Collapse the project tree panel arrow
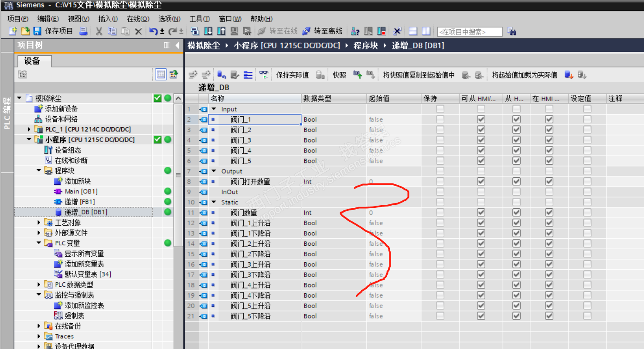 pyautogui.click(x=177, y=45)
